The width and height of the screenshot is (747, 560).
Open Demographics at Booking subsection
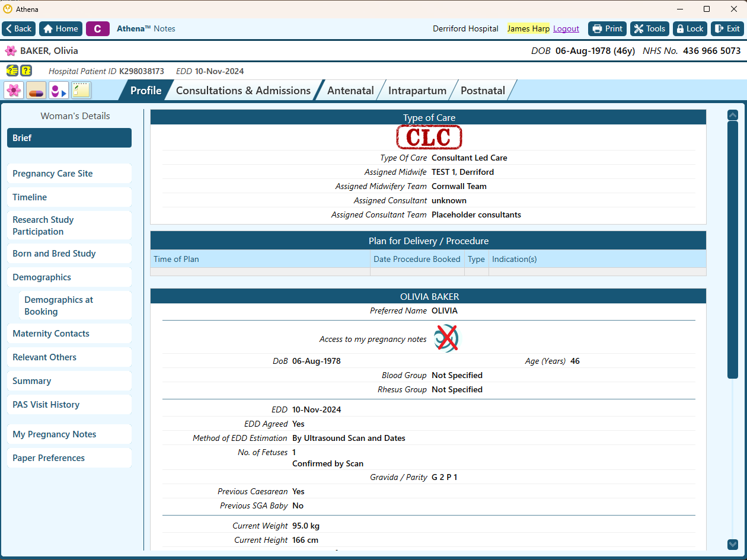75,306
